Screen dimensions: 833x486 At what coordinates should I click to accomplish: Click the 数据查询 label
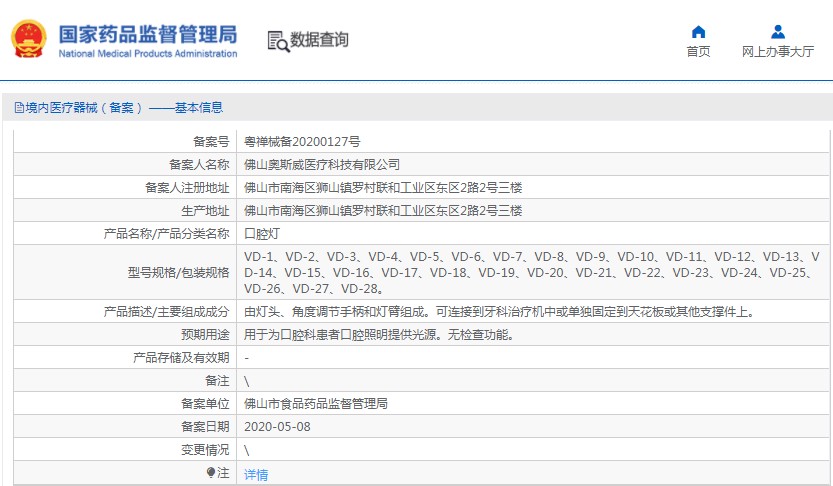point(319,39)
